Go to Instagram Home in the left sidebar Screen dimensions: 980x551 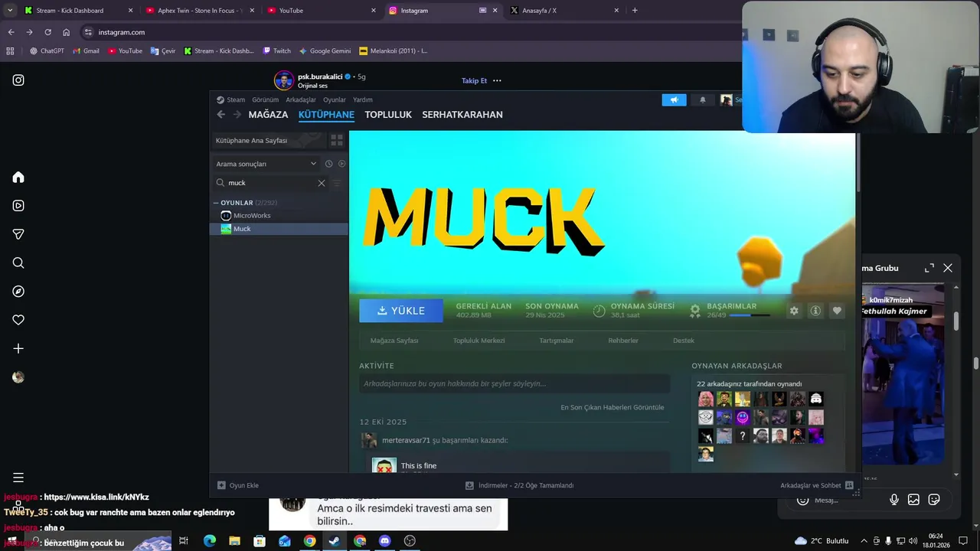pos(18,178)
